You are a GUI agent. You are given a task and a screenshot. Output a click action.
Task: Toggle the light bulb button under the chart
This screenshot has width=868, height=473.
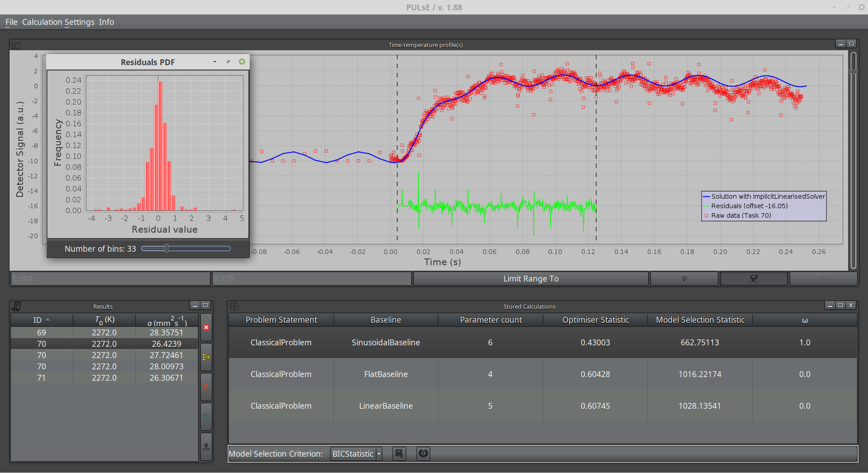684,279
